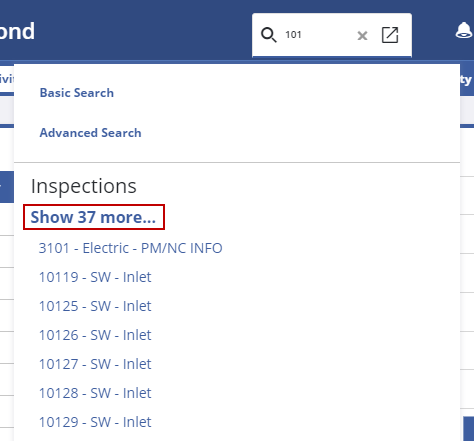This screenshot has height=441, width=474.
Task: Open inspection 10126 - SW - Inlet
Action: coord(95,335)
